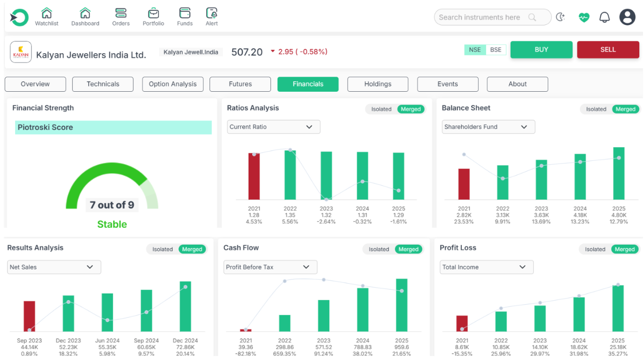This screenshot has width=644, height=357.
Task: Click the notifications bell icon
Action: (x=604, y=17)
